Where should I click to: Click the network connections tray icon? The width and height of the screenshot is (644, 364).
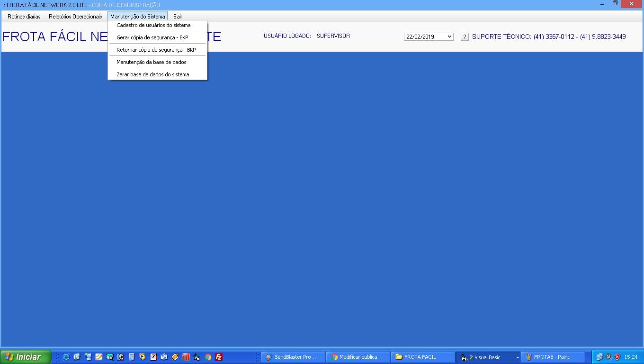pos(599,357)
